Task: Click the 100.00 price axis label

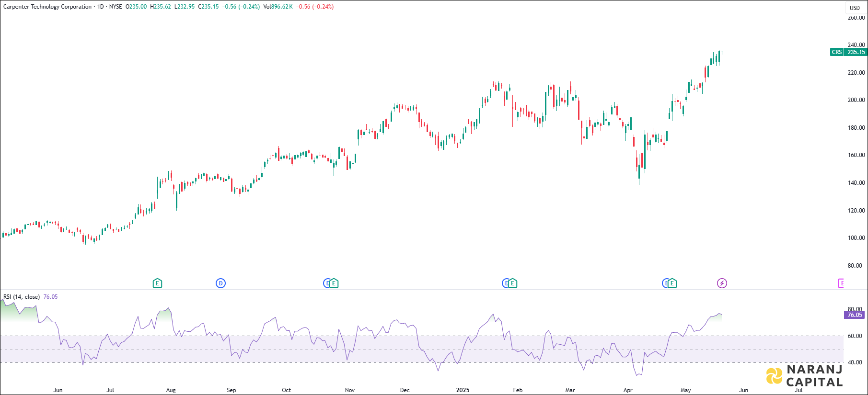Action: (x=856, y=238)
